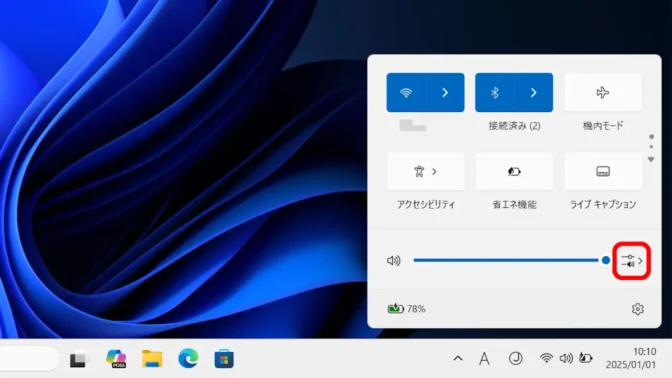Click the IME mode circular tray icon
Viewport: 672px width, 378px height.
point(516,358)
